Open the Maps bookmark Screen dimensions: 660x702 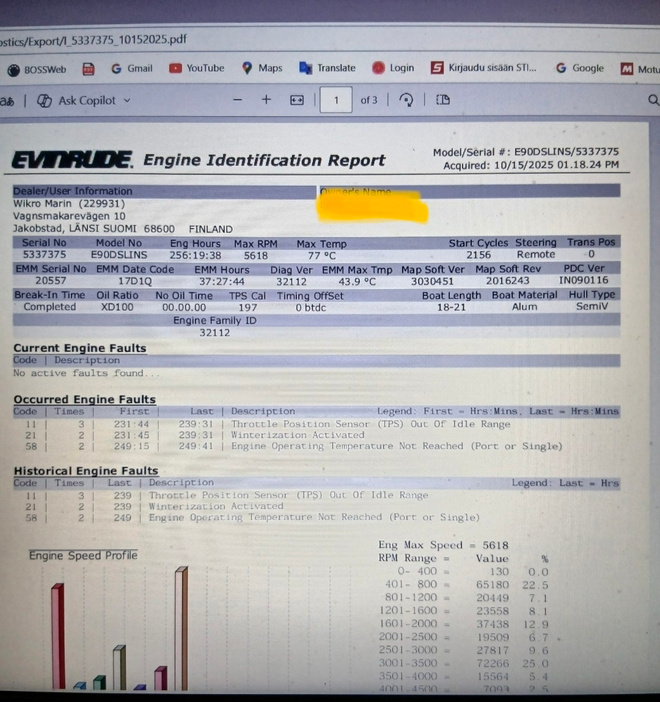262,68
